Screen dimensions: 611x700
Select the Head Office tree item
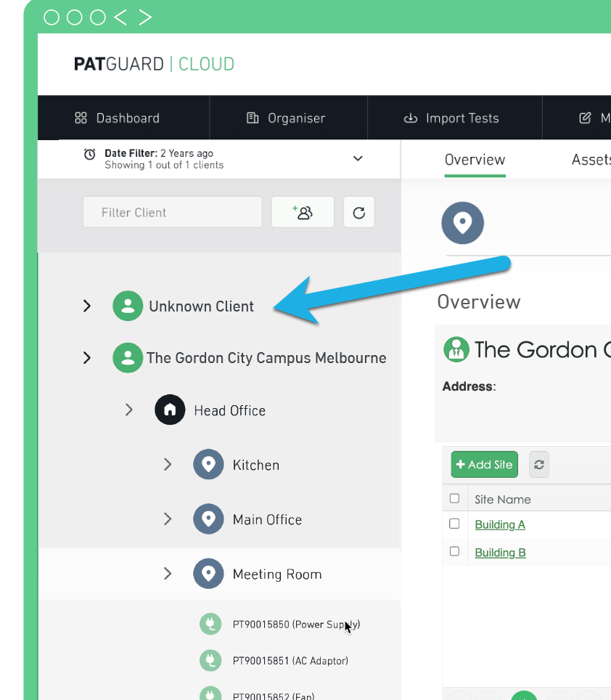pos(230,411)
